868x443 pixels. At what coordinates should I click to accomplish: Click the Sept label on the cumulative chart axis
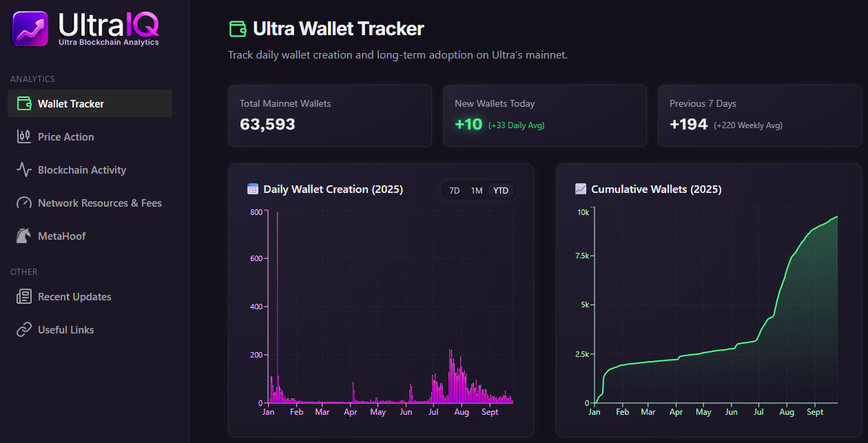[815, 411]
